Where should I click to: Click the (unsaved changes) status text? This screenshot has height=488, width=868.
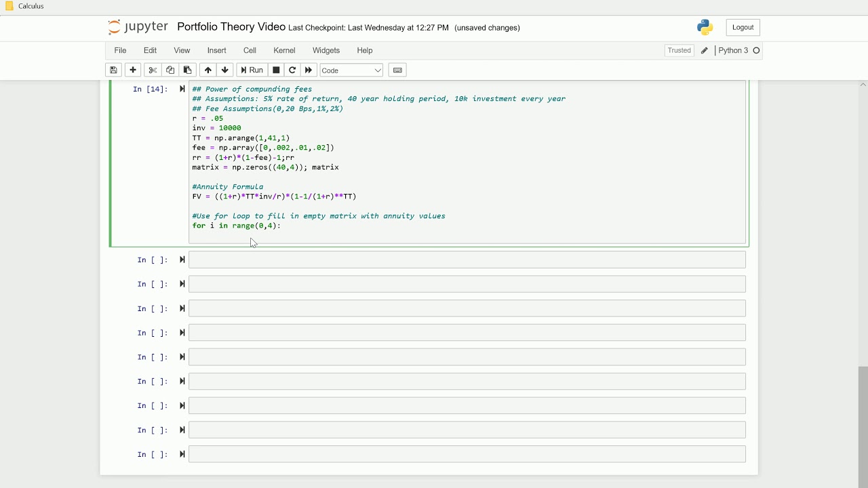487,28
